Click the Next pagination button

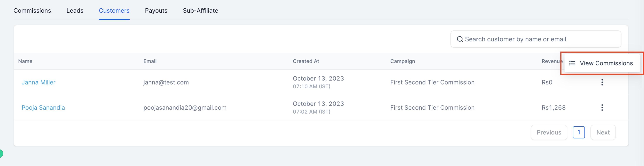pos(603,132)
